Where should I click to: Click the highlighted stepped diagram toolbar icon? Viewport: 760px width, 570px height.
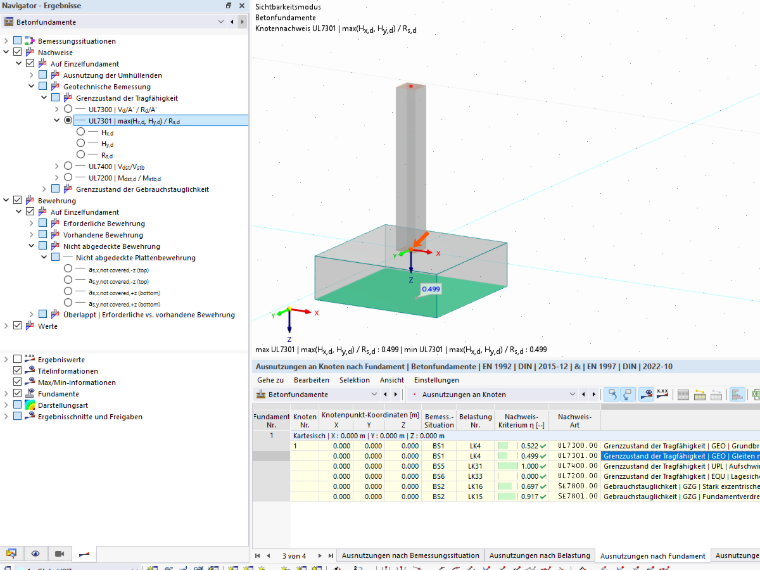(737, 395)
